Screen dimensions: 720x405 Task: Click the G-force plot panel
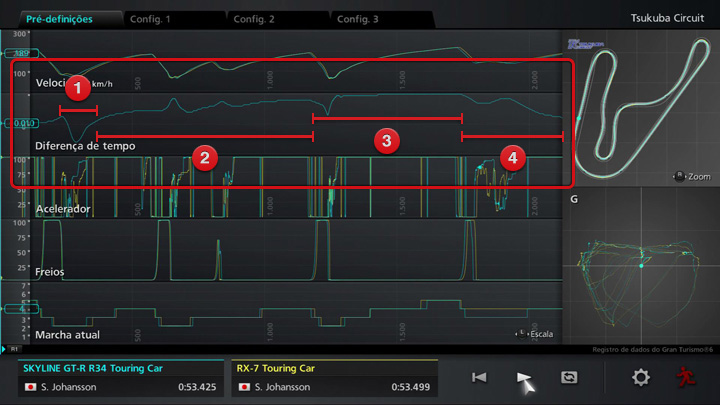coord(638,265)
